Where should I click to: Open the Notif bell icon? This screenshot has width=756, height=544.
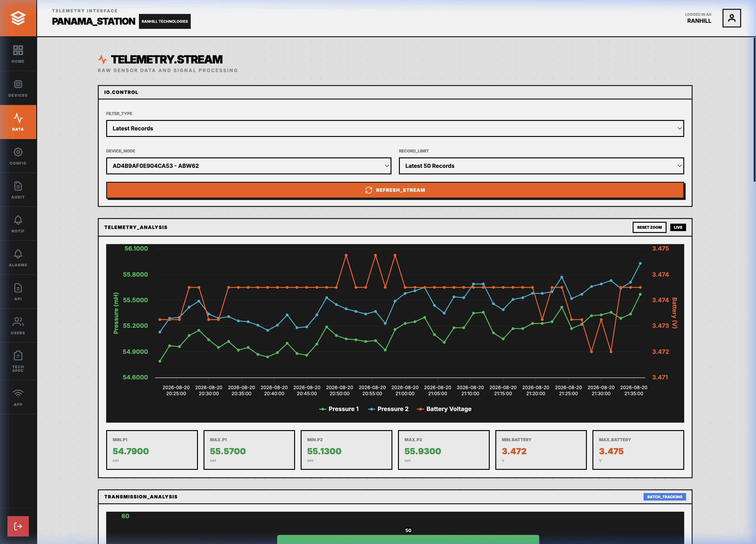[18, 220]
